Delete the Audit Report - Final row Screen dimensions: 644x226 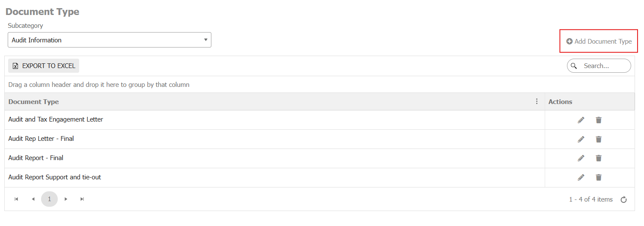tap(599, 158)
